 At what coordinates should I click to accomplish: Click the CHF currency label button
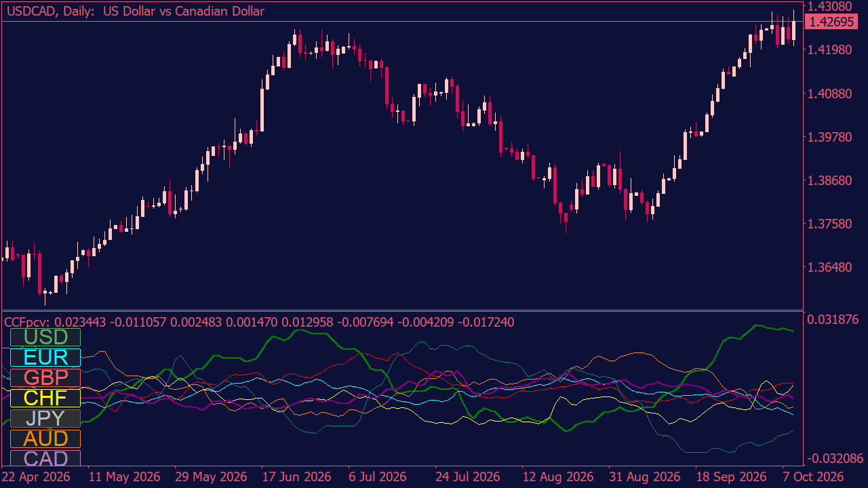tap(45, 398)
